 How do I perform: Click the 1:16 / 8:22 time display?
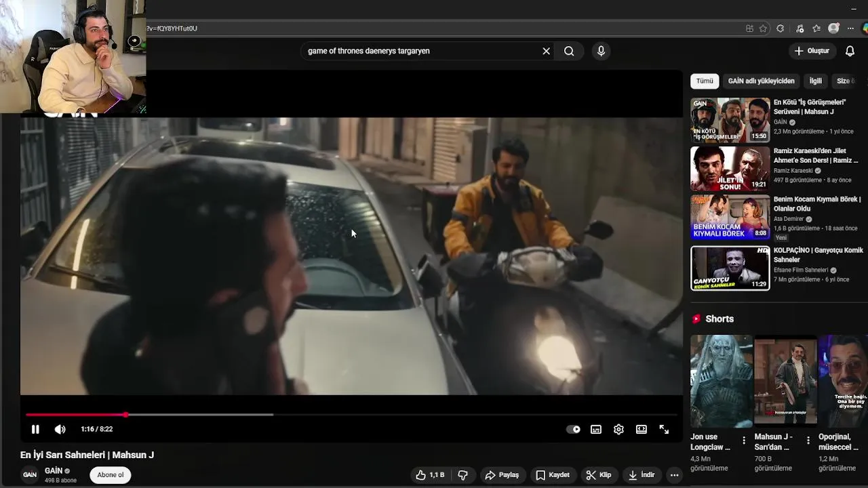coord(97,429)
